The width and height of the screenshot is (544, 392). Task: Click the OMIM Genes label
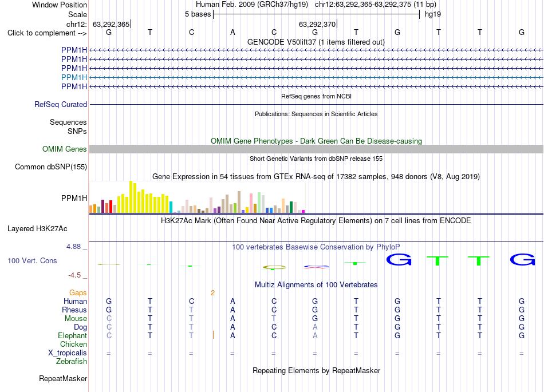point(64,149)
